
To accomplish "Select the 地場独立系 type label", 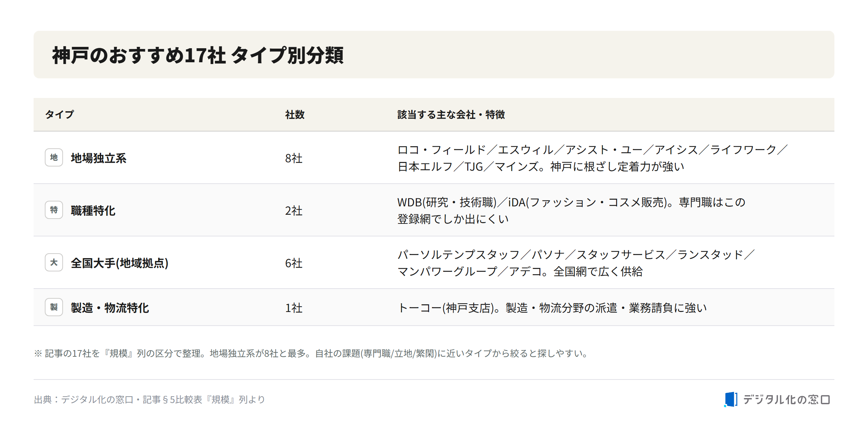I will (x=99, y=158).
